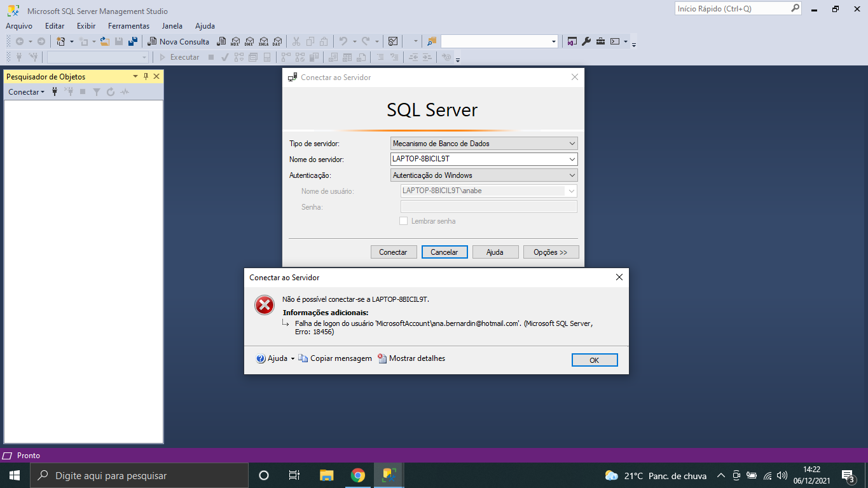Click the Conectar button in server dialog
This screenshot has height=488, width=868.
pyautogui.click(x=393, y=252)
